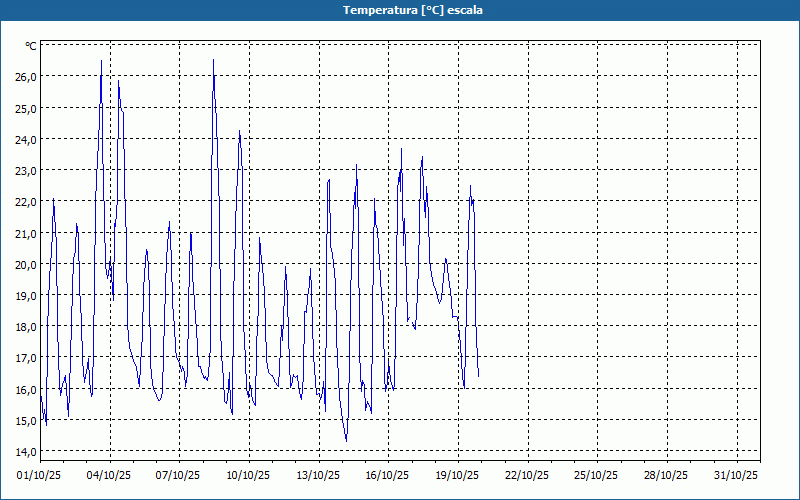The width and height of the screenshot is (800, 500).
Task: Select the 18,0 temperature axis label
Action: click(x=25, y=327)
